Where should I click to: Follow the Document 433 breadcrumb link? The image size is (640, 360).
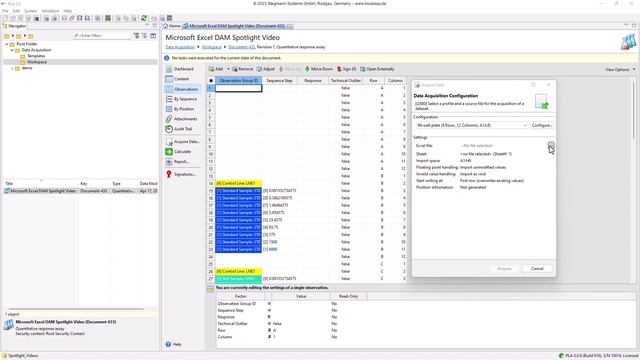(x=242, y=47)
